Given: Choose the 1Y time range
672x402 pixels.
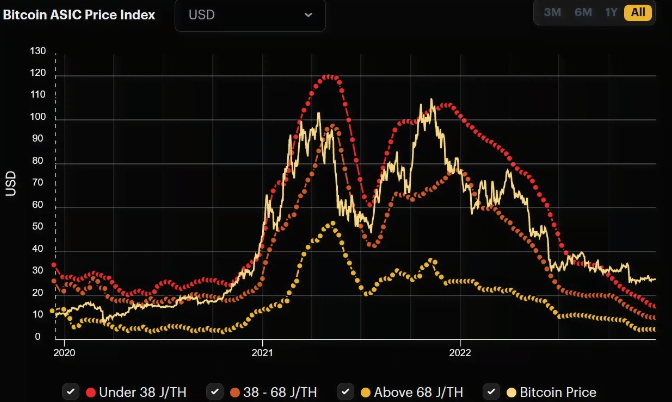Looking at the screenshot, I should pos(611,12).
